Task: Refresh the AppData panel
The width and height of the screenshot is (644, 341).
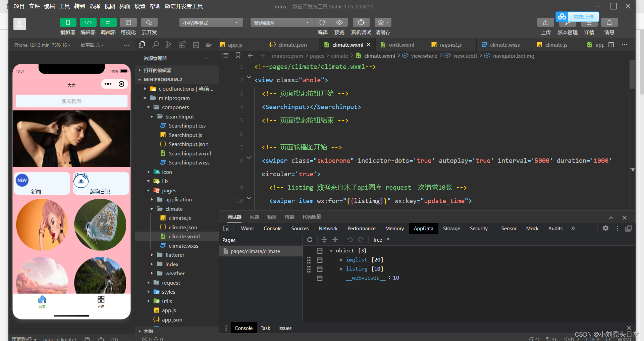Action: 310,240
